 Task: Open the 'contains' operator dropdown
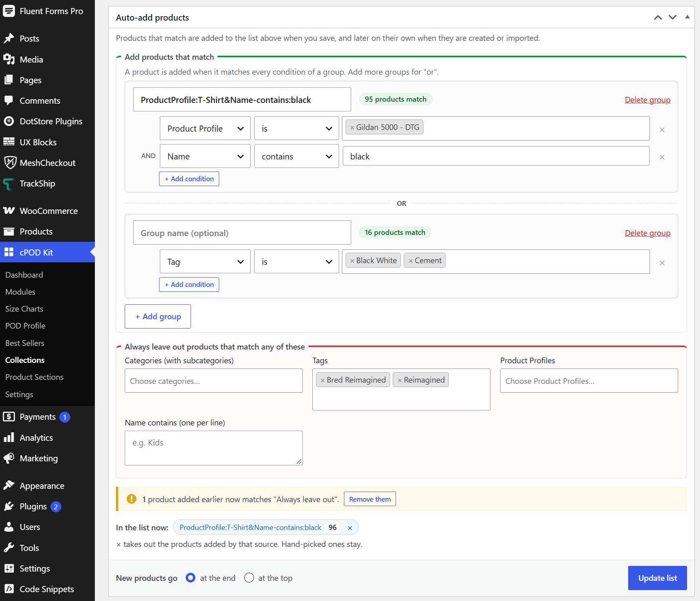click(x=297, y=156)
